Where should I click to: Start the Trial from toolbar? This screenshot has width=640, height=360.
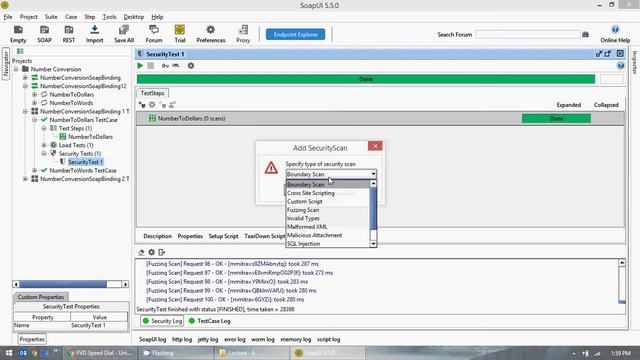pos(180,34)
